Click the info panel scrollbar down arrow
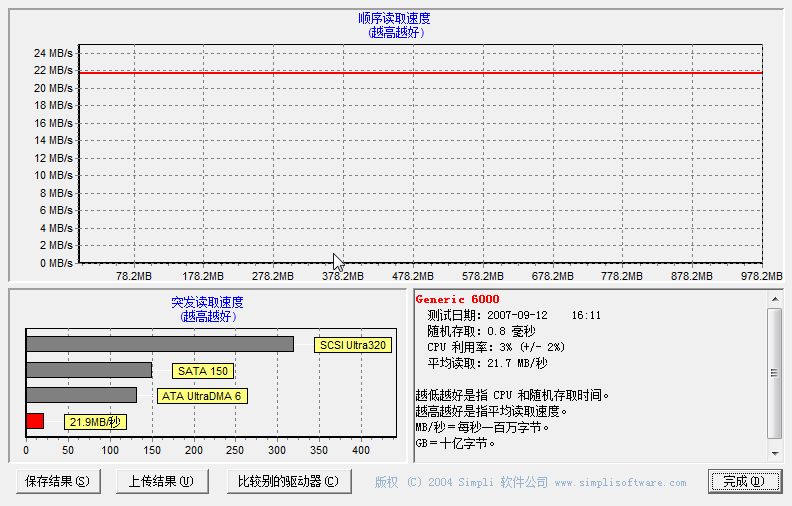This screenshot has width=792, height=506. [775, 453]
